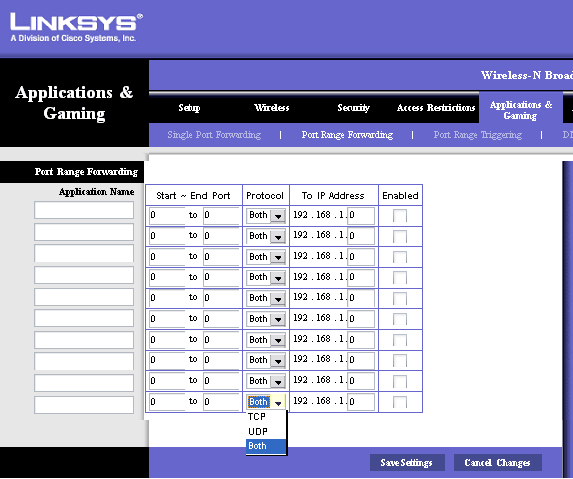The height and width of the screenshot is (479, 573).
Task: Click the Save Settings button
Action: pos(407,463)
